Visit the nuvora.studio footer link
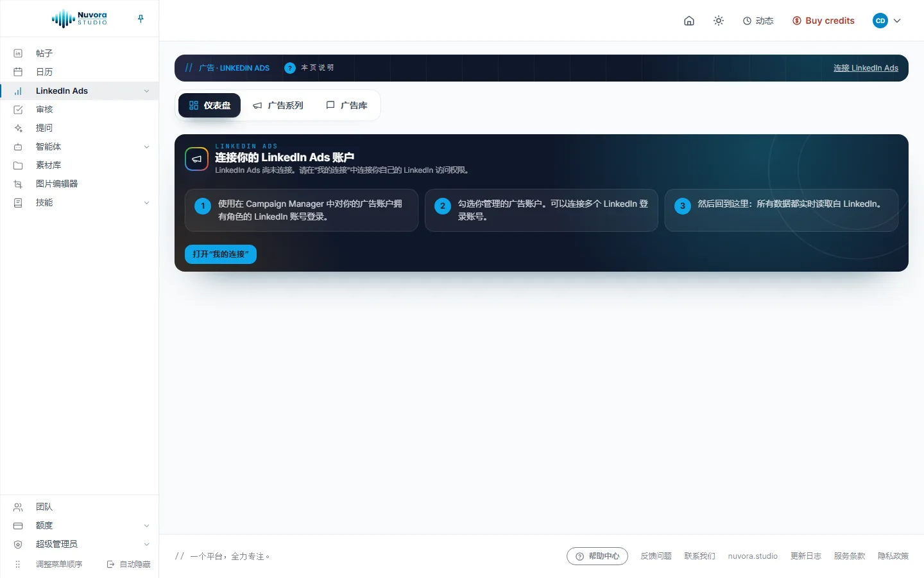Screen dimensions: 924x578 (x=753, y=556)
